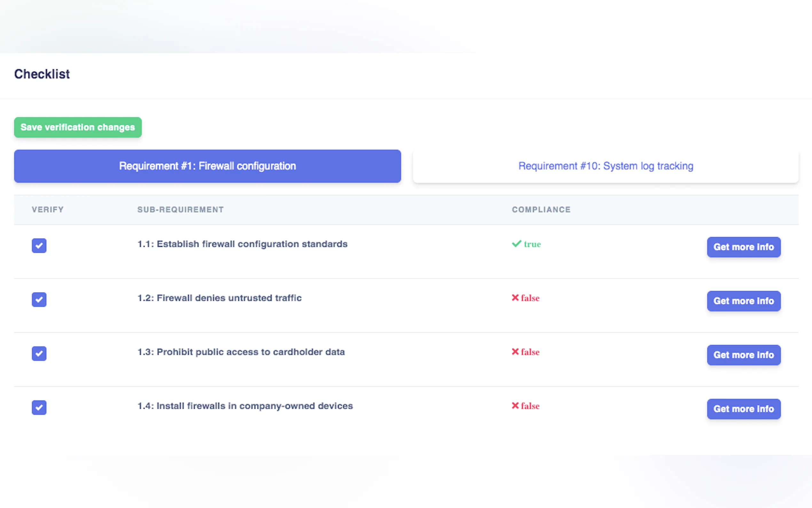812x508 pixels.
Task: Uncheck verify box for 1.1 firewall standards
Action: [39, 246]
